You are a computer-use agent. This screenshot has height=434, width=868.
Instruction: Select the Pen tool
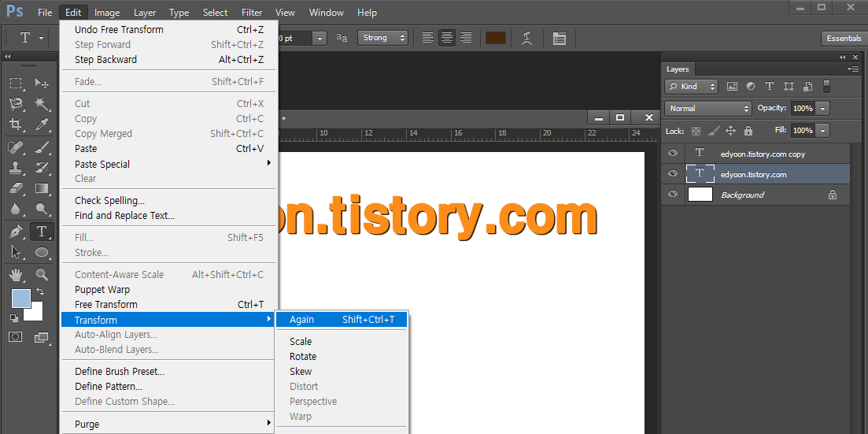click(x=16, y=232)
